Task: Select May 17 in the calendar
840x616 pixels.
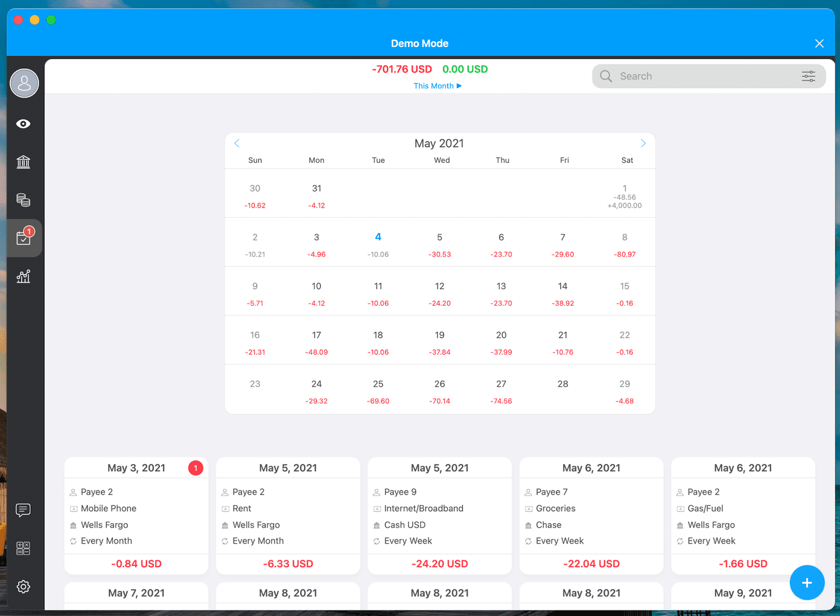Action: (317, 343)
